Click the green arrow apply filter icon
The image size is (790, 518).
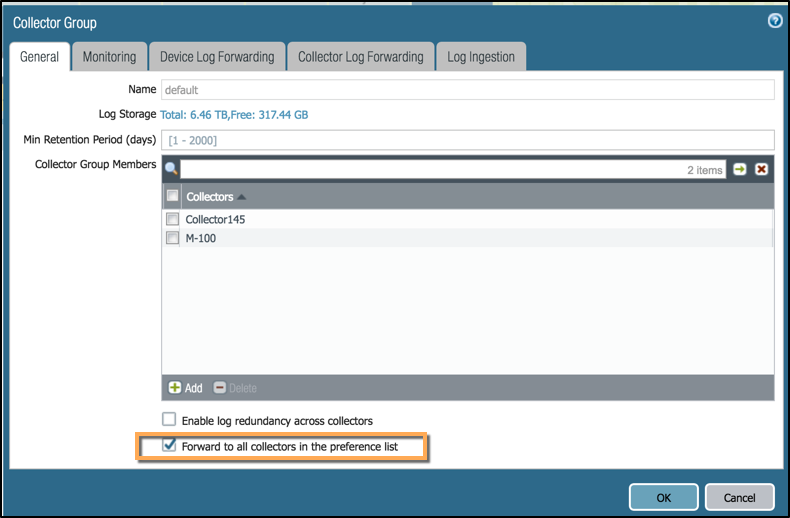(740, 169)
